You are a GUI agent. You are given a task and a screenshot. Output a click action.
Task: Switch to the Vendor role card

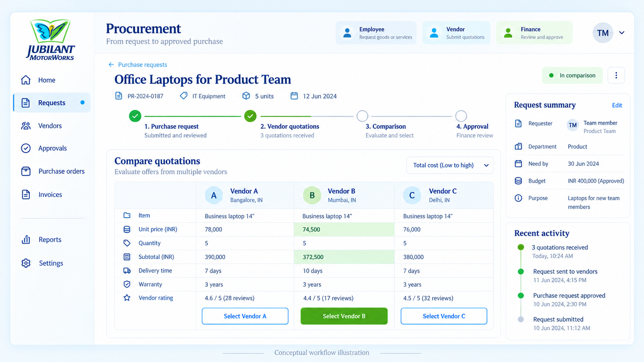(x=456, y=33)
